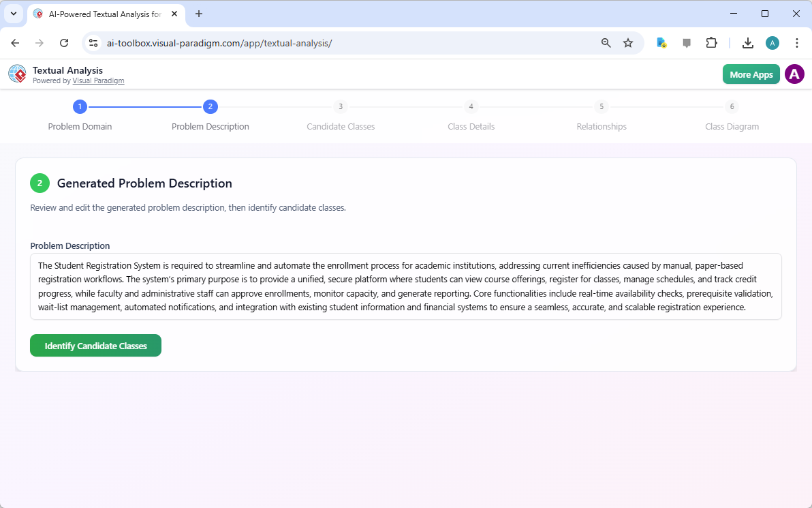
Task: Click the magnifier zoom icon in address bar
Action: coord(606,42)
